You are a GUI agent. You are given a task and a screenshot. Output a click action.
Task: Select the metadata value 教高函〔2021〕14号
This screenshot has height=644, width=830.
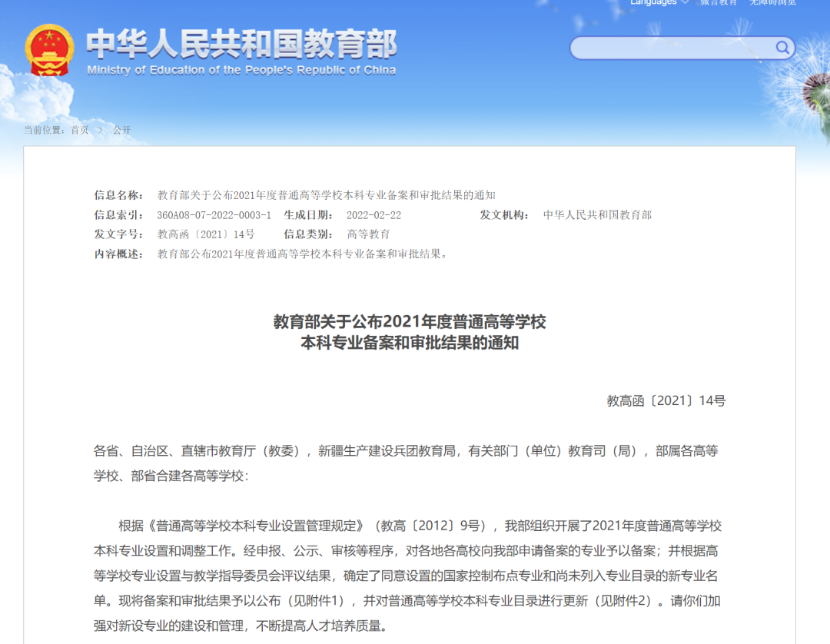point(206,234)
